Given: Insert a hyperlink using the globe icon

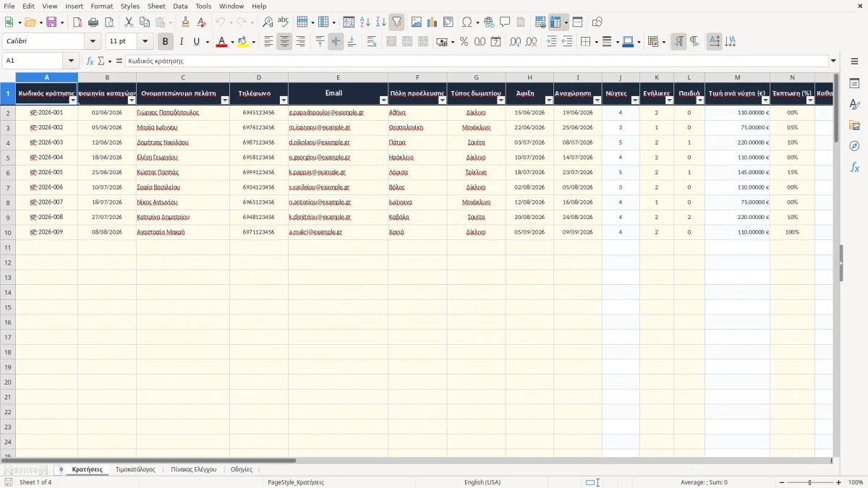Looking at the screenshot, I should 489,22.
